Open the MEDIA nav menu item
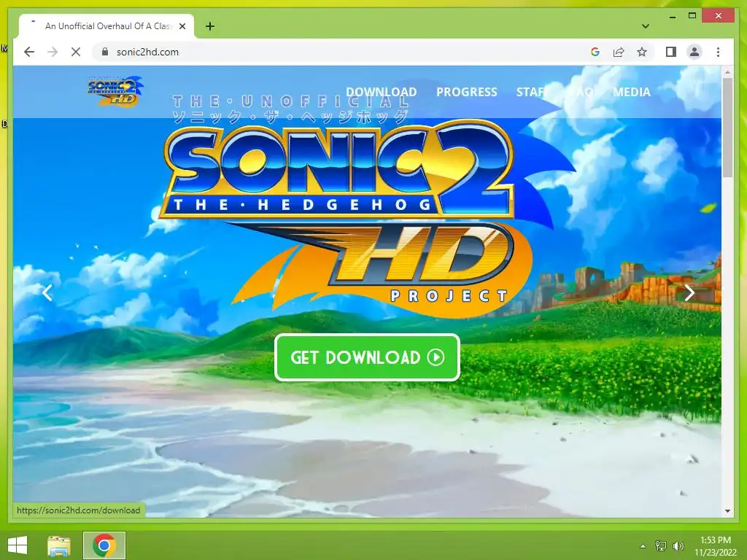 pos(632,92)
